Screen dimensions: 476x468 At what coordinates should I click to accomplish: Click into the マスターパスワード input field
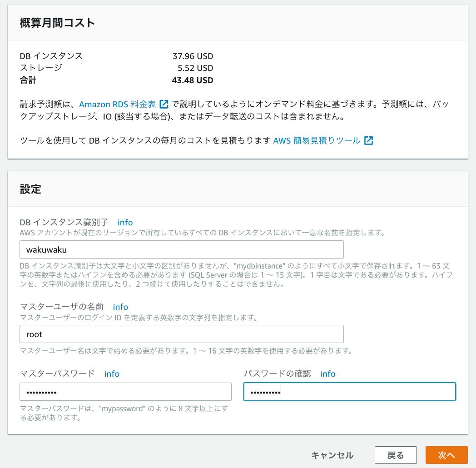coord(125,392)
